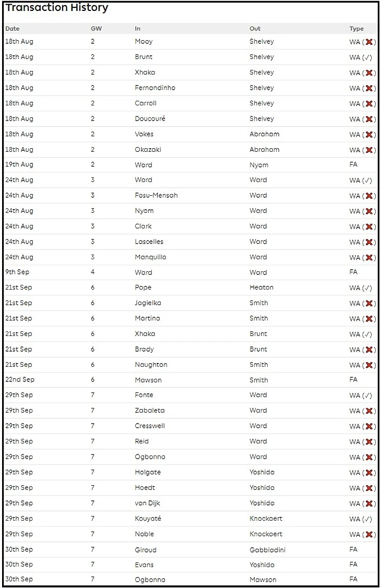Select the red X in the Jagielka row
The height and width of the screenshot is (588, 381).
coord(369,304)
